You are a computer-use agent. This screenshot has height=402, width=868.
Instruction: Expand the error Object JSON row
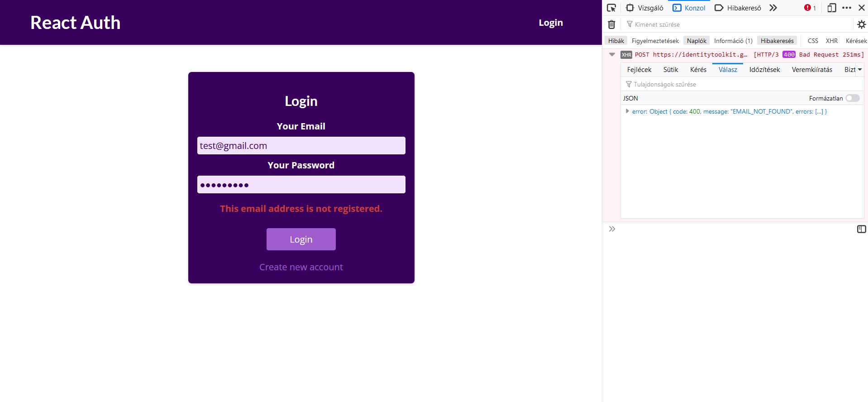point(627,111)
